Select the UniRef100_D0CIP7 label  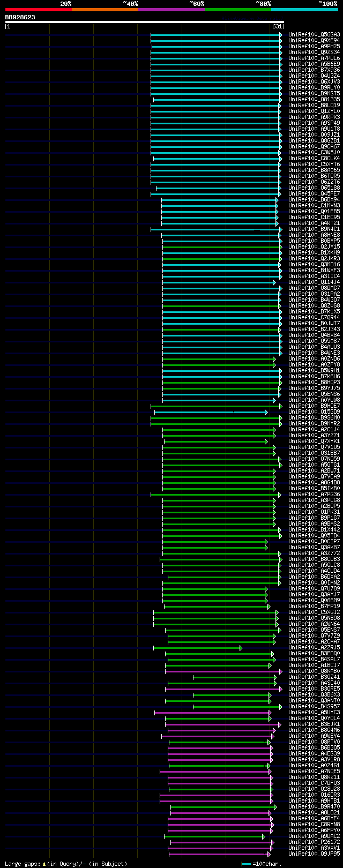tap(314, 541)
